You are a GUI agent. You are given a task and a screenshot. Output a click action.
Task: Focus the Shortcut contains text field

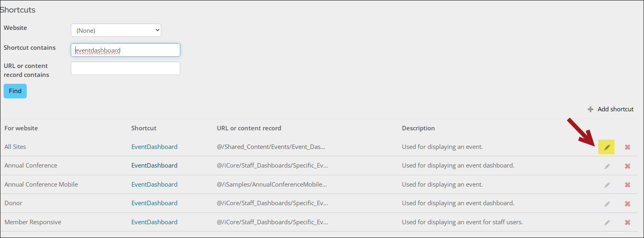[x=126, y=50]
